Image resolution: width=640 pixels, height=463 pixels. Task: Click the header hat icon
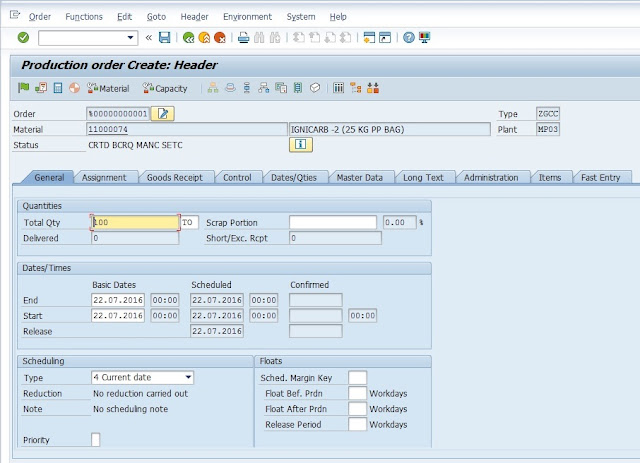tap(230, 88)
